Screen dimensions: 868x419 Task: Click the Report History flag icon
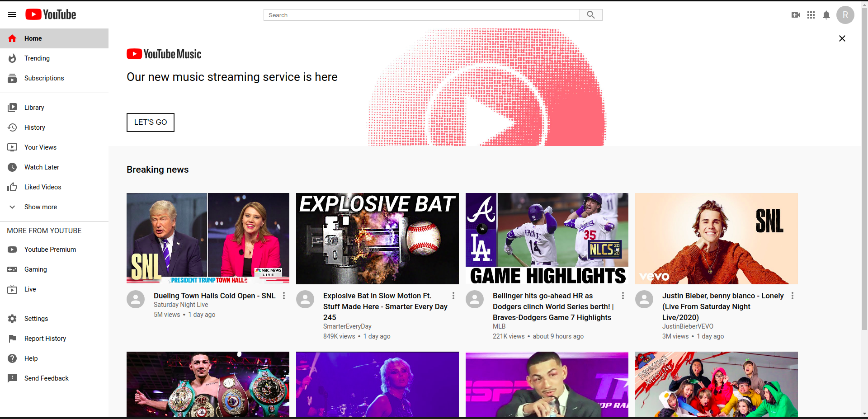tap(12, 339)
